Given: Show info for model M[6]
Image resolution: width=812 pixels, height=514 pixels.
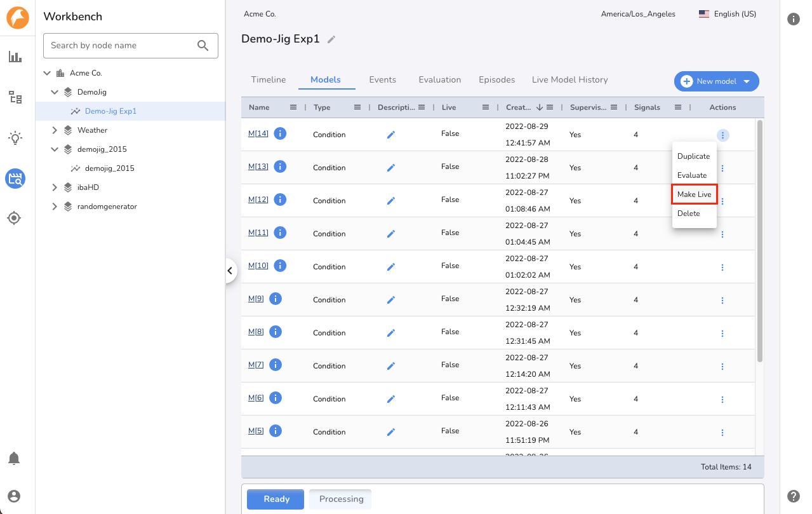Looking at the screenshot, I should coord(276,398).
